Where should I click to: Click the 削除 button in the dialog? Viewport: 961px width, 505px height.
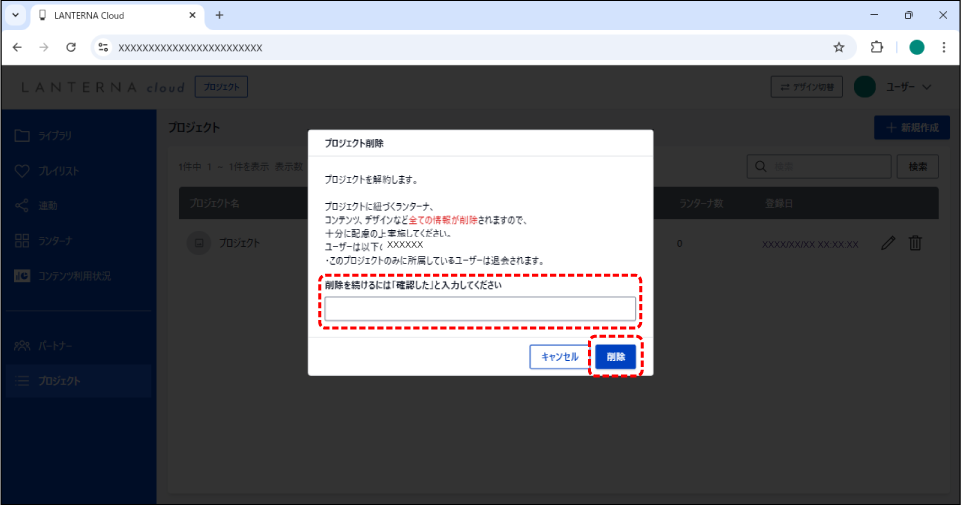click(x=615, y=357)
